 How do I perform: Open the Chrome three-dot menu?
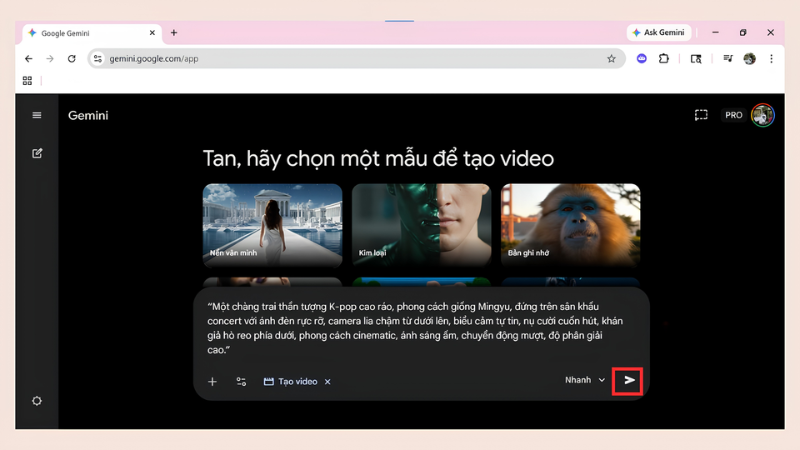click(771, 59)
